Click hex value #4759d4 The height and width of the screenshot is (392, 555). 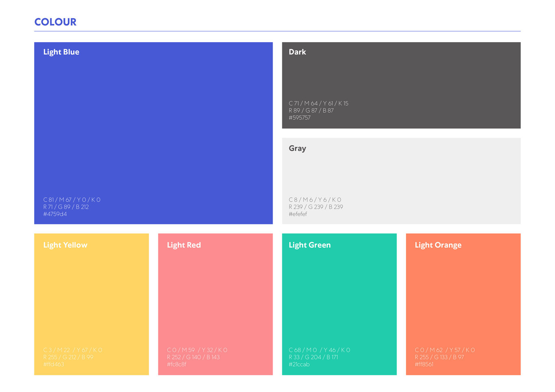55,214
